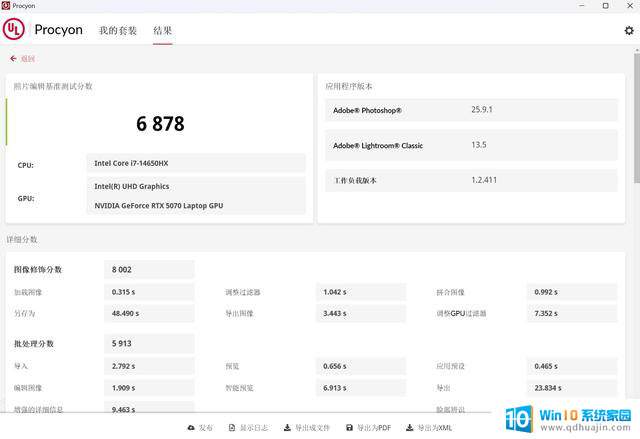
Task: Click the GPU: label
Action: point(26,198)
